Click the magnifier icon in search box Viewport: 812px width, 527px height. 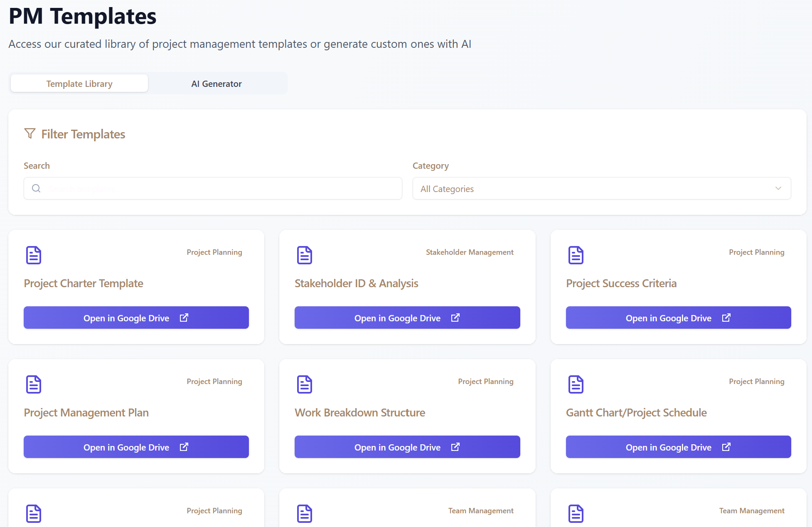click(36, 189)
